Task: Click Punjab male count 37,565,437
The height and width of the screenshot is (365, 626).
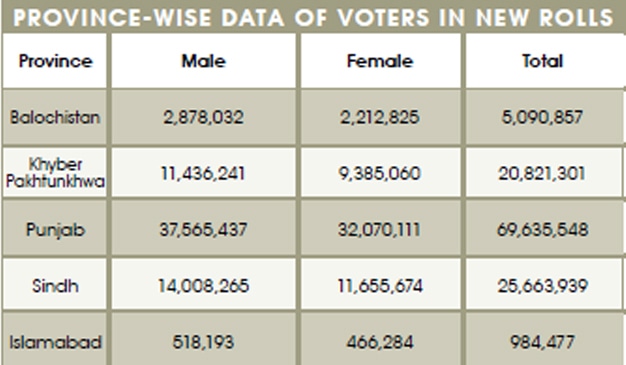Action: 204,230
